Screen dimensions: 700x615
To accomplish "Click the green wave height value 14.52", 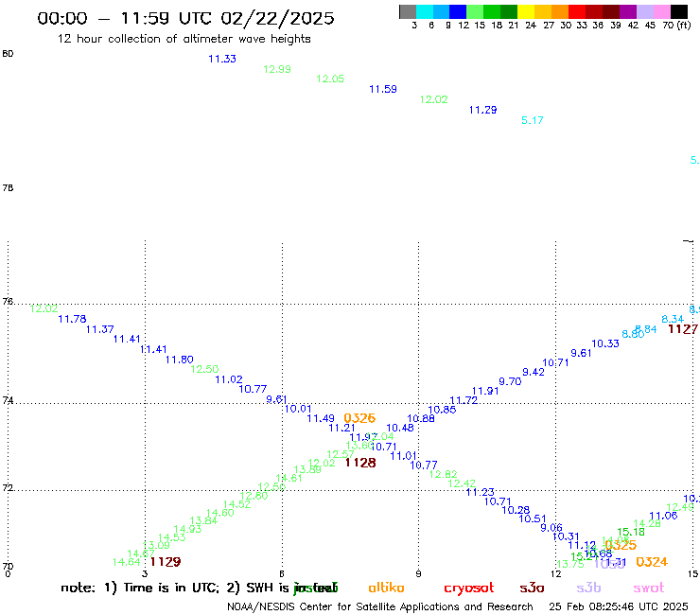I will tap(237, 504).
